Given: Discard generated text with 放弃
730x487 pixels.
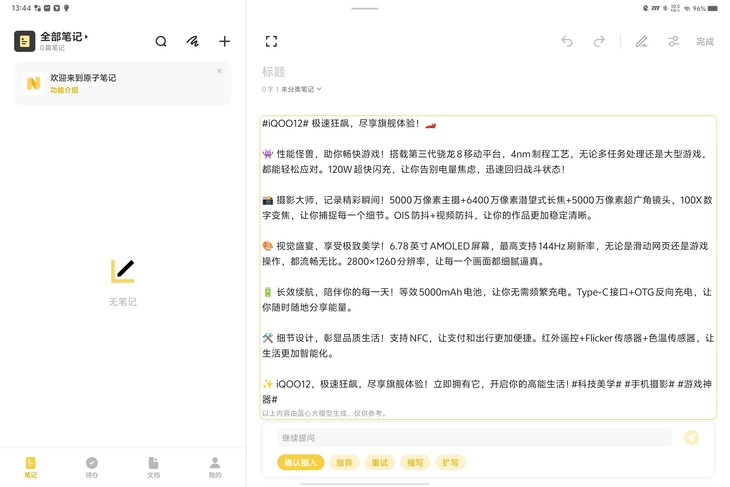Looking at the screenshot, I should (x=345, y=462).
